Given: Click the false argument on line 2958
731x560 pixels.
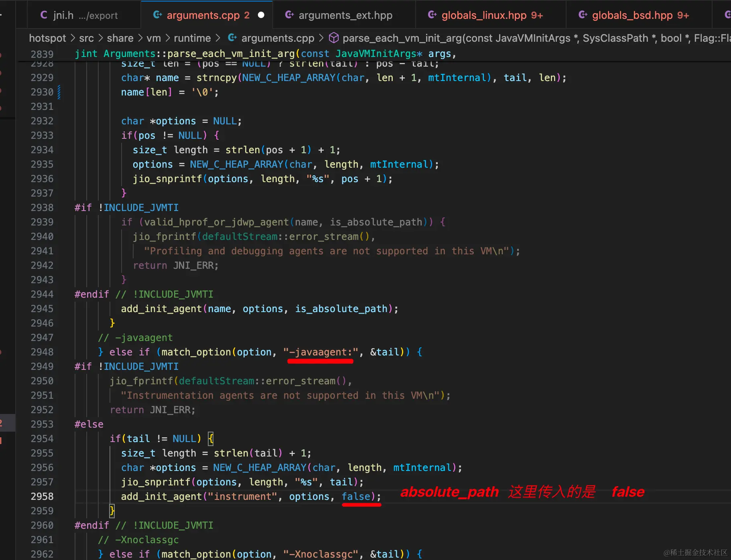Looking at the screenshot, I should click(356, 497).
